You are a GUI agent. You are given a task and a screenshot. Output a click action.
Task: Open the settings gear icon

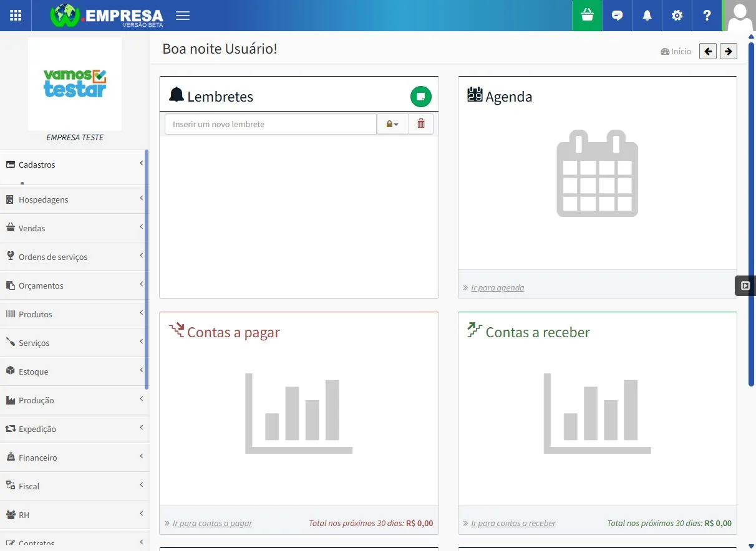[x=677, y=16]
